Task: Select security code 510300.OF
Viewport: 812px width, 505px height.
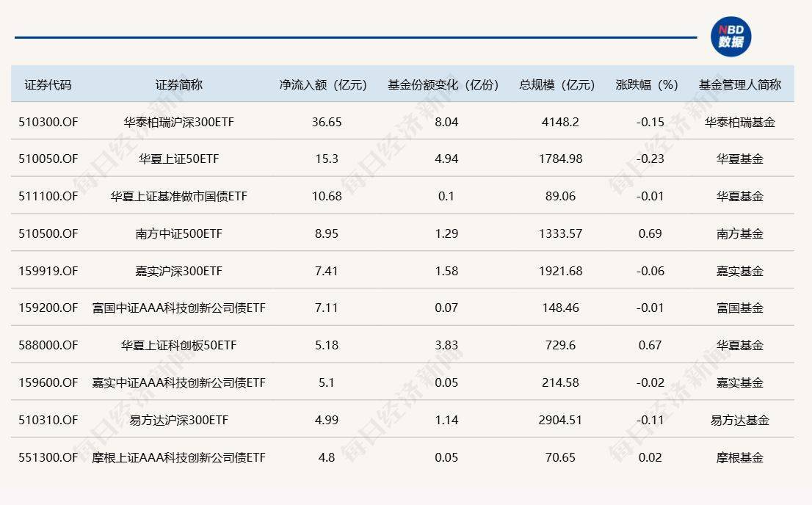Action: pyautogui.click(x=48, y=121)
